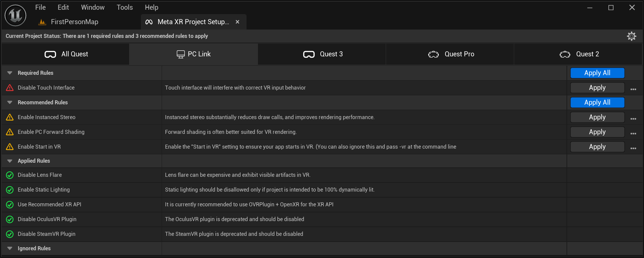
Task: Collapse the Required Rules section
Action: click(x=10, y=73)
